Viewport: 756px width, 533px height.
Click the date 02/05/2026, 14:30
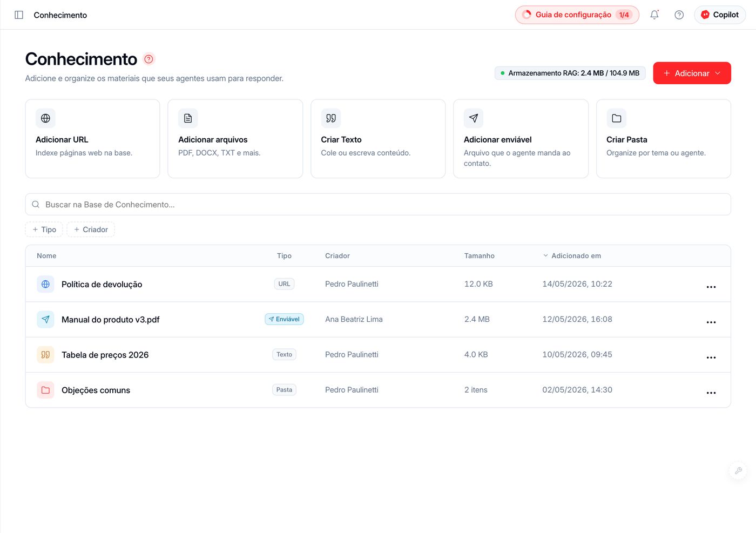coord(577,390)
